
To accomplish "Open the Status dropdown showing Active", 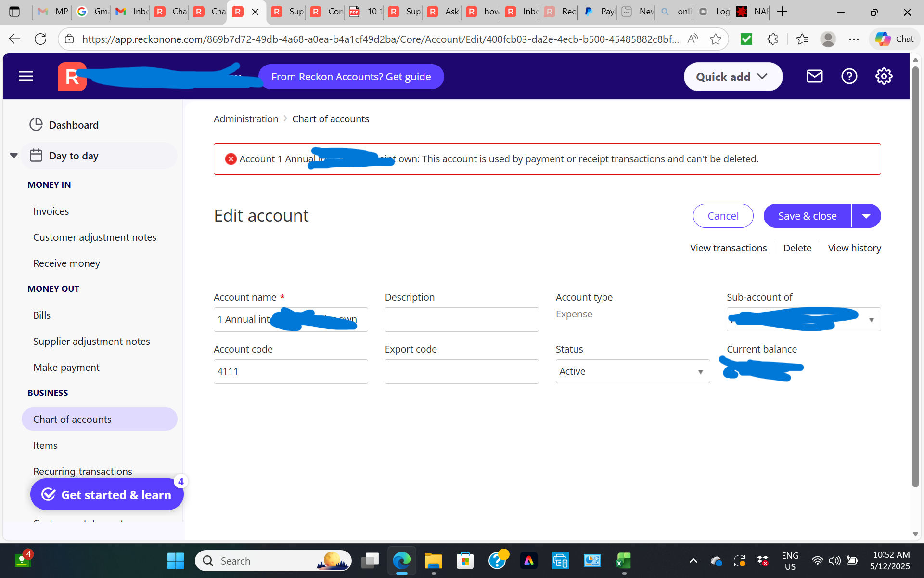I will click(632, 371).
